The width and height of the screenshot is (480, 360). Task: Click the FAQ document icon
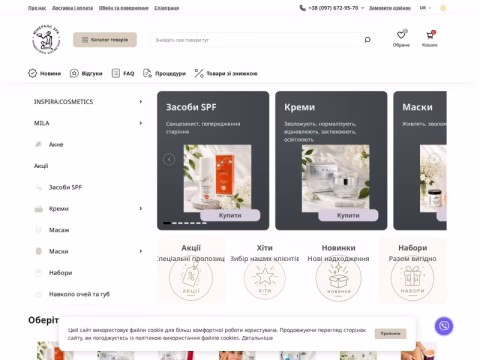[116, 73]
